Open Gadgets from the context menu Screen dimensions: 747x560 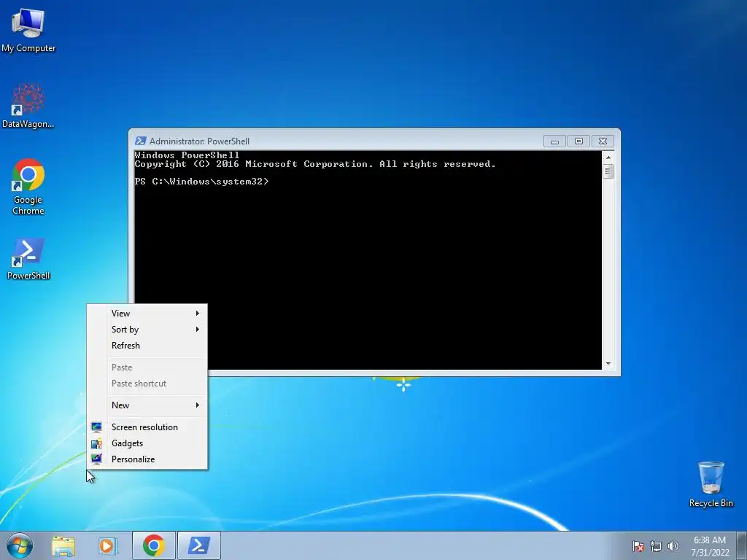[x=147, y=443]
